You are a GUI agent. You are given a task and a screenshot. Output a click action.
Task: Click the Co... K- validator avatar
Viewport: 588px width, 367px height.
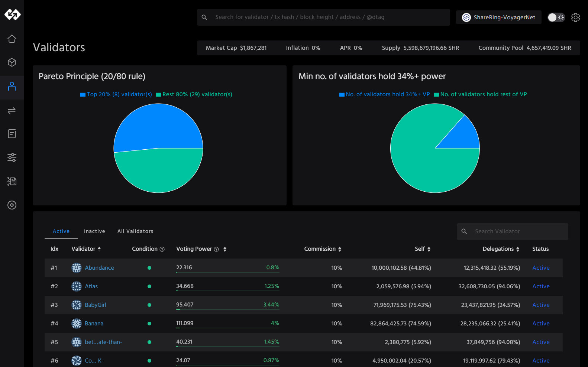click(77, 361)
